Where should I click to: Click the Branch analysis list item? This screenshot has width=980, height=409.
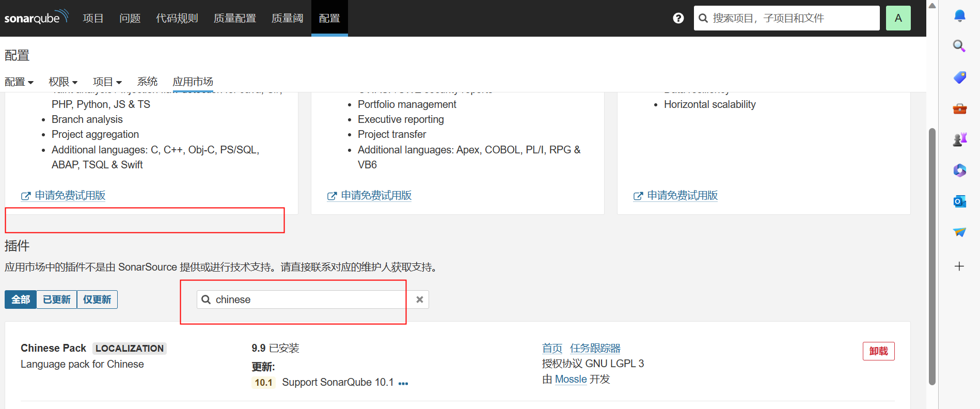click(87, 119)
